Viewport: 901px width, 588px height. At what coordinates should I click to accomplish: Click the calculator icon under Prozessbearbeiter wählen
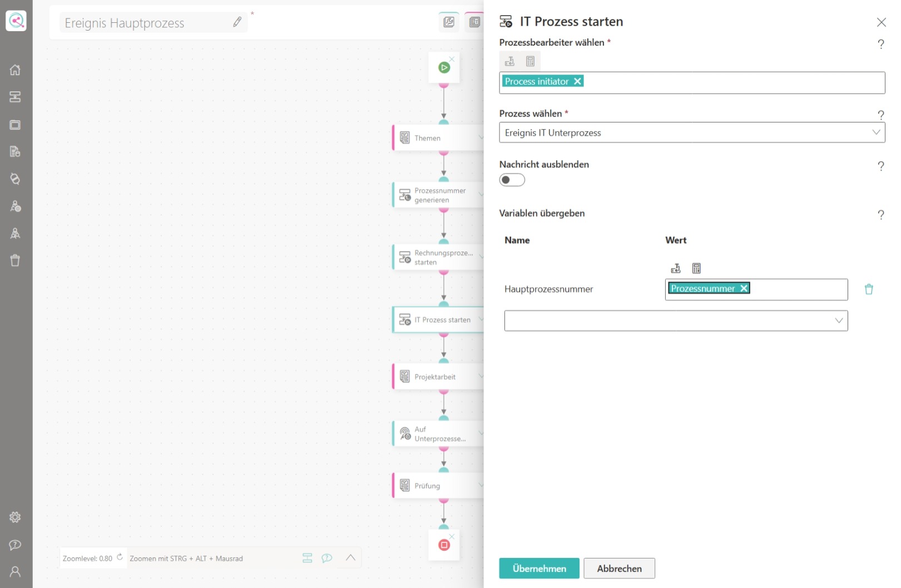point(531,61)
